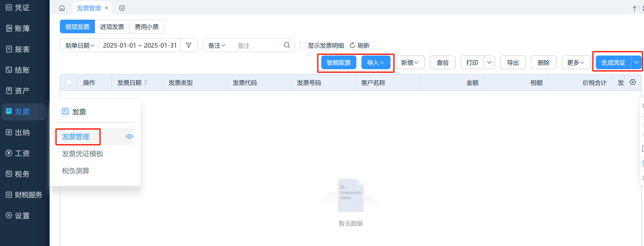Click the home icon tab
This screenshot has width=644, height=246.
coord(62,8)
